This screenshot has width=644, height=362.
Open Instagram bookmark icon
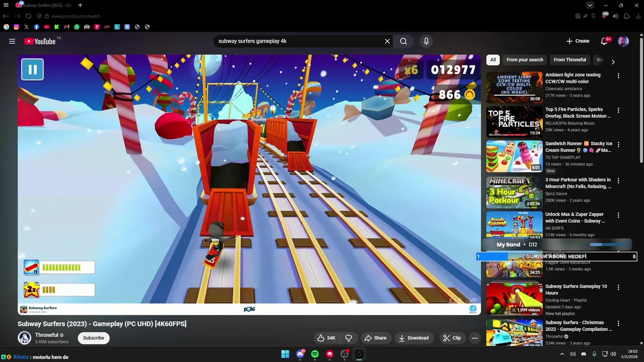click(x=16, y=27)
